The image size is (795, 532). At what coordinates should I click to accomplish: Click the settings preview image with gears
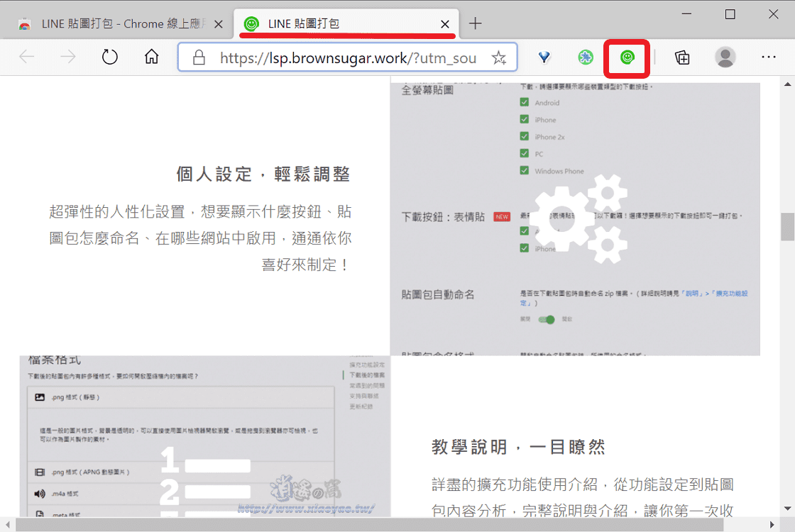[575, 219]
